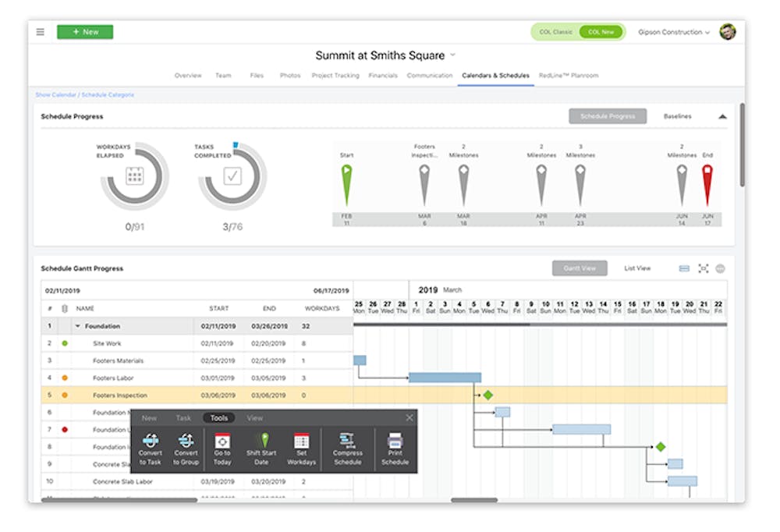
Task: Switch to the Financials tab
Action: (383, 75)
